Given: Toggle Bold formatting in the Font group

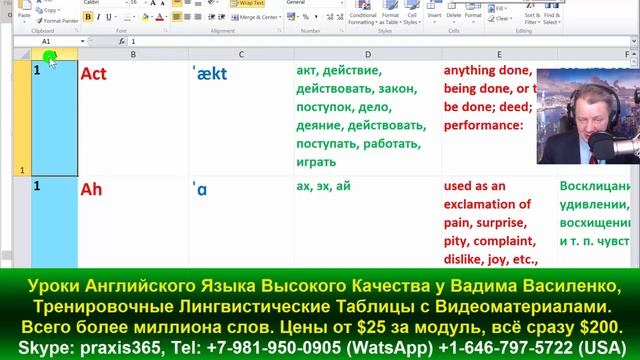Looking at the screenshot, I should [88, 17].
